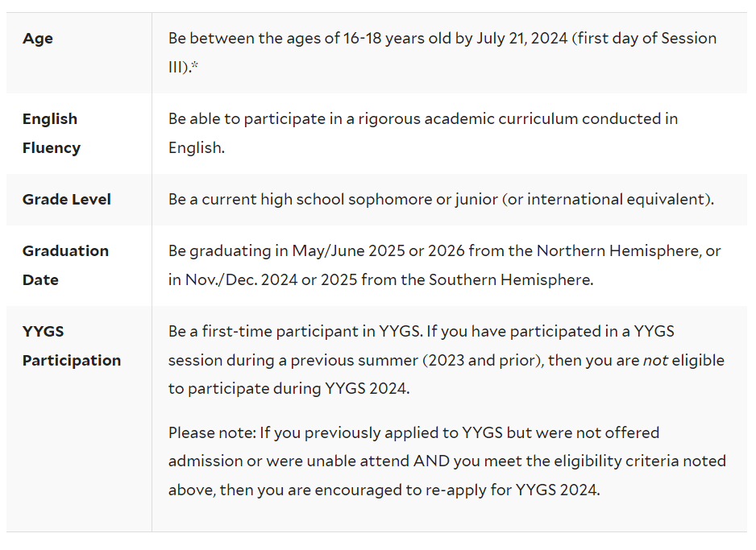Click the Southern Hemisphere phrase
The height and width of the screenshot is (550, 756).
point(511,279)
